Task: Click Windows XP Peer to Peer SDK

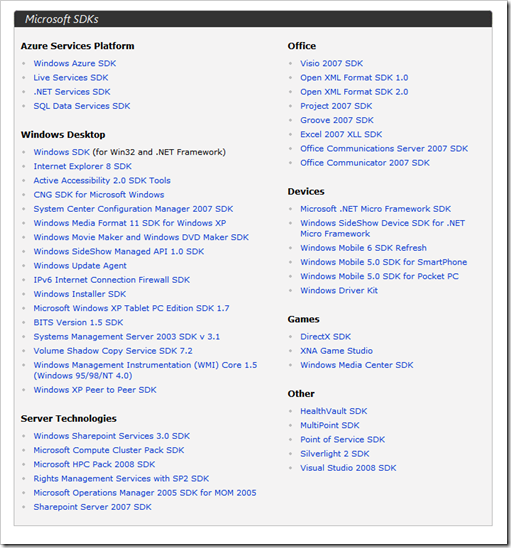Action: 95,390
